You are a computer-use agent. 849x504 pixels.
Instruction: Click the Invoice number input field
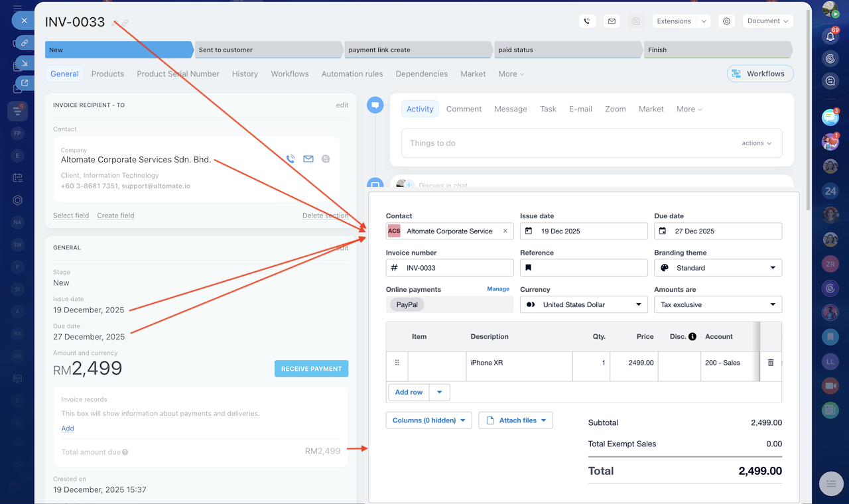point(456,268)
